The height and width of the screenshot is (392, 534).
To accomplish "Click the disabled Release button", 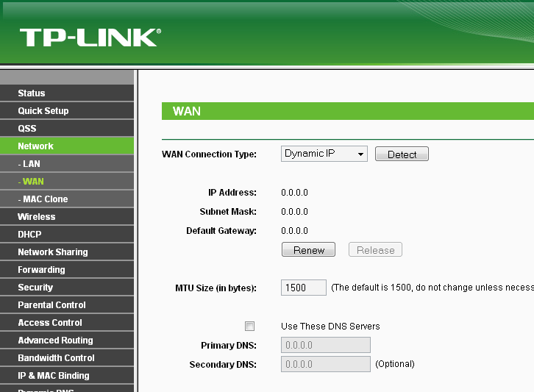I will click(x=375, y=250).
